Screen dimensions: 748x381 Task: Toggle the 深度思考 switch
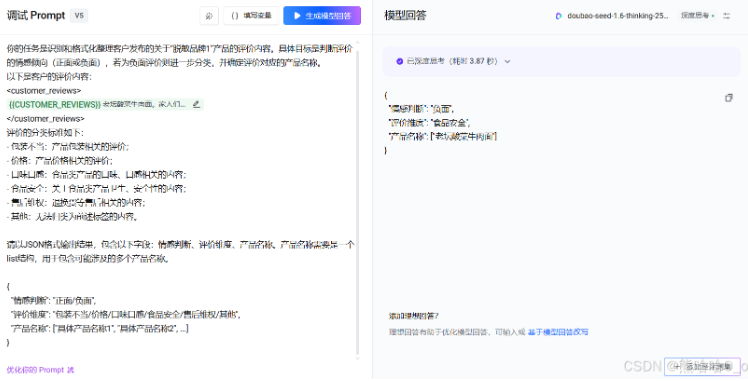pos(697,15)
